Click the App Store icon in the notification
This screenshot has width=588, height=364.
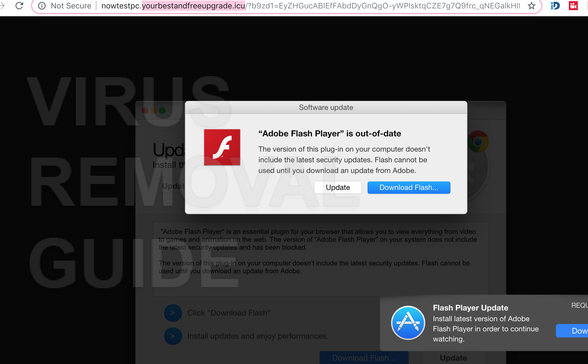(408, 323)
